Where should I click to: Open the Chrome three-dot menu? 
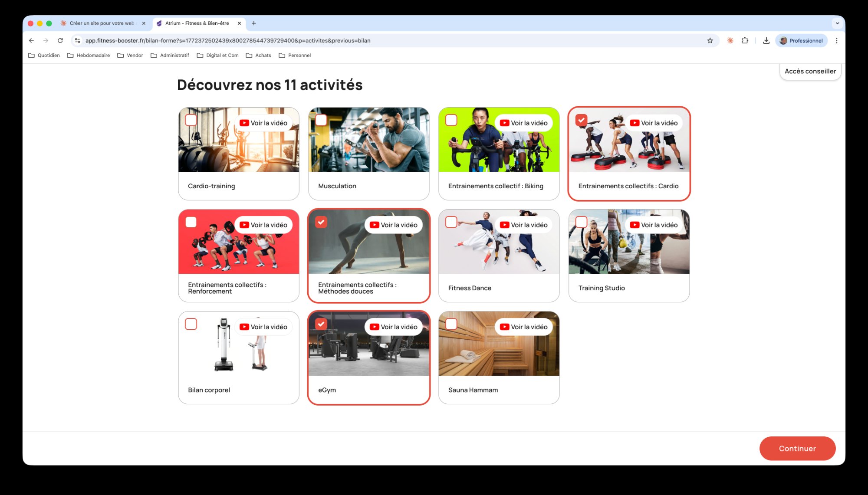click(837, 40)
